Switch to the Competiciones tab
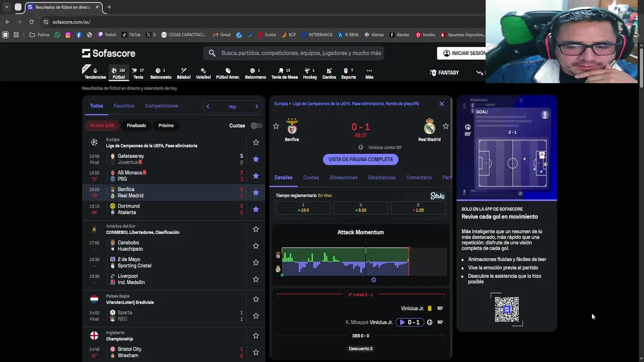The width and height of the screenshot is (644, 362). 161,106
